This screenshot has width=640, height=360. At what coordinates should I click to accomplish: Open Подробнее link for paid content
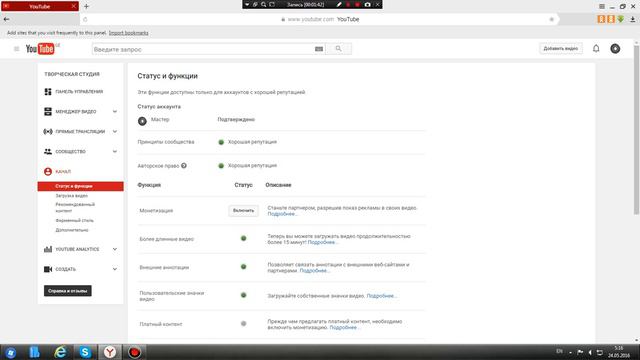344,327
